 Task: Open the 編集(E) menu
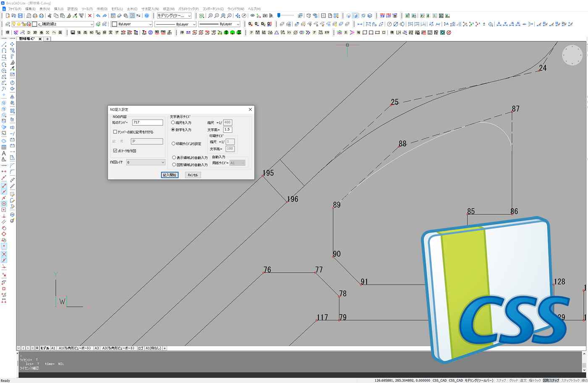click(x=30, y=8)
